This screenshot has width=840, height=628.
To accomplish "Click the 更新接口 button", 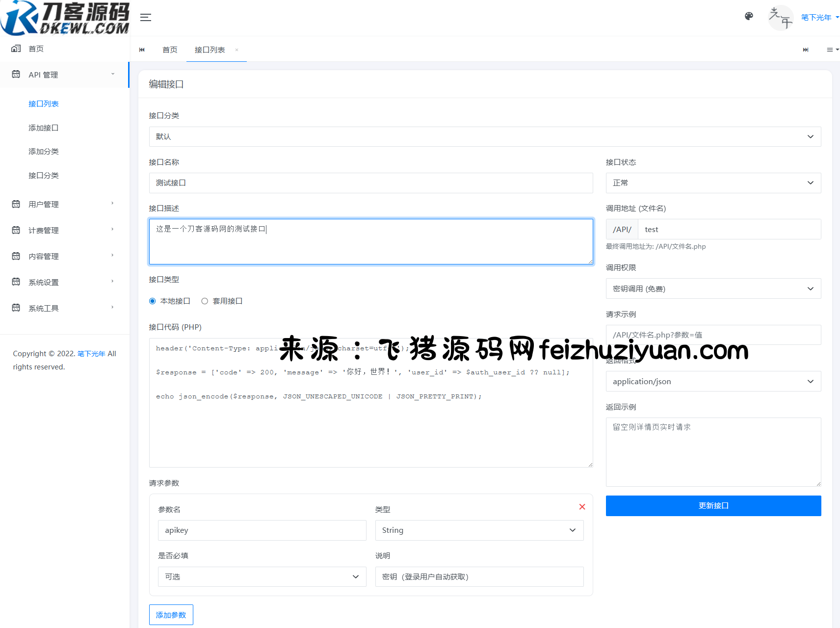I will click(x=713, y=506).
